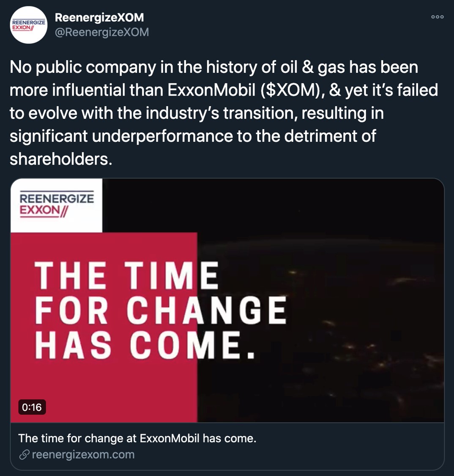Open the @ReenergizeXOM handle link

tap(102, 32)
